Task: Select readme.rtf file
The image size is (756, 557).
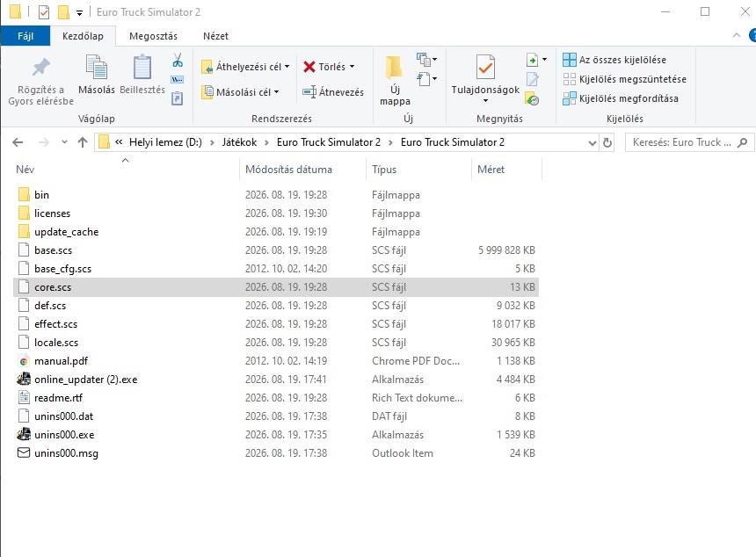Action: [276, 397]
